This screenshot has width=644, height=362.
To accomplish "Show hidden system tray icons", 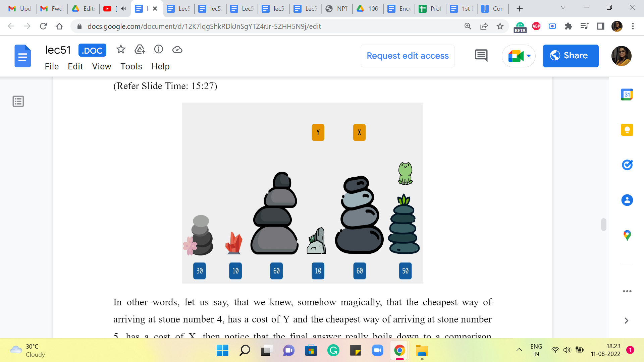I will click(519, 350).
